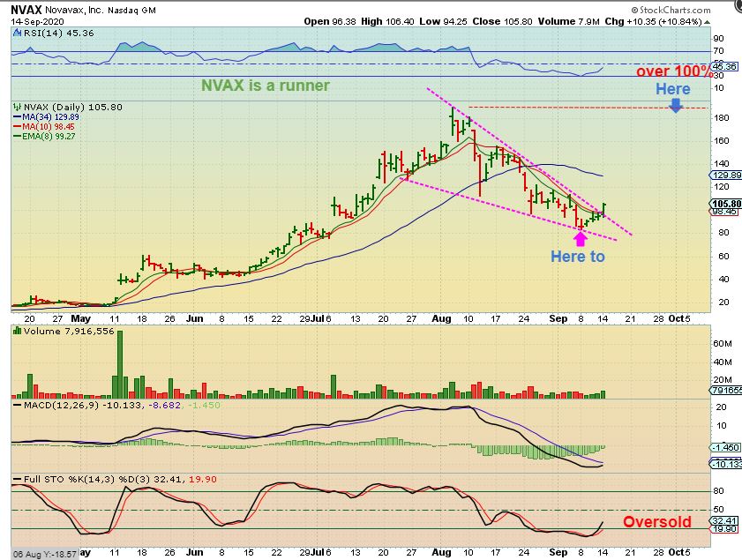Click the 'Oct 5' label on price chart date axis

pyautogui.click(x=679, y=318)
